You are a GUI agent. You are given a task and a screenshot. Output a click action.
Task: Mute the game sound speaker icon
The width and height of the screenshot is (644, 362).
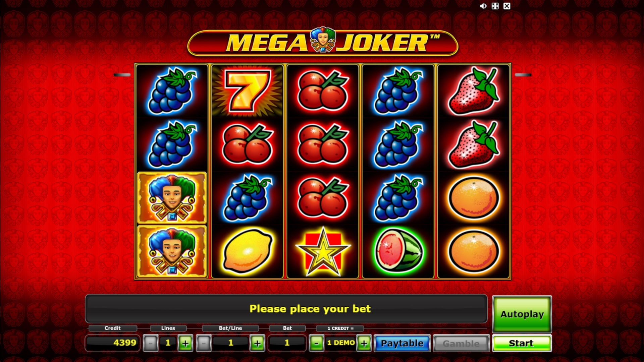[483, 6]
